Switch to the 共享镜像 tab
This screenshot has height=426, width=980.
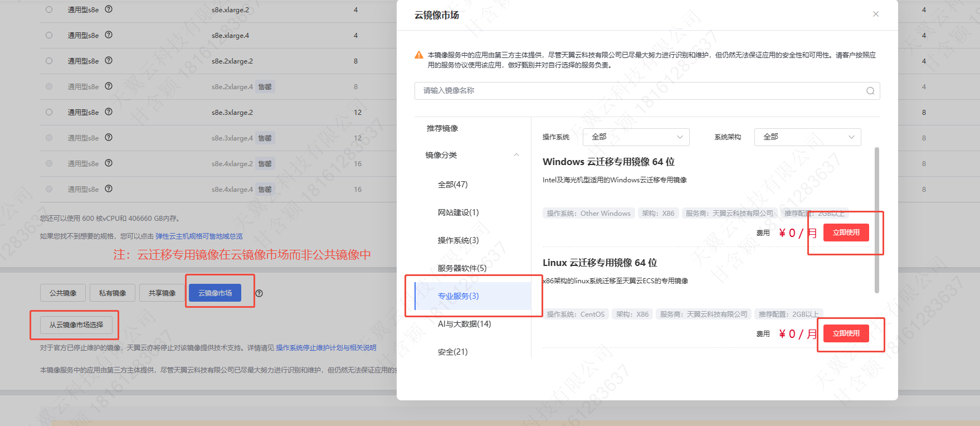(162, 293)
